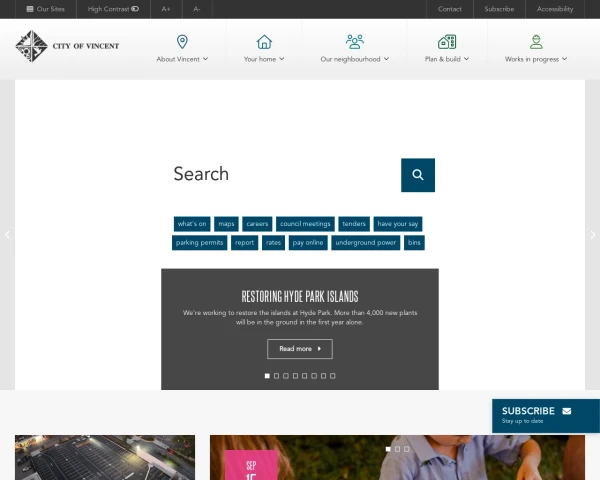Click the parking permits tag
The width and height of the screenshot is (600, 480).
point(199,243)
